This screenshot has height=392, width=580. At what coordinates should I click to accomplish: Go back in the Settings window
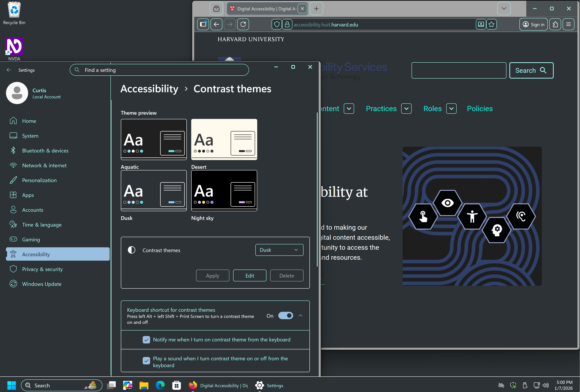[9, 70]
